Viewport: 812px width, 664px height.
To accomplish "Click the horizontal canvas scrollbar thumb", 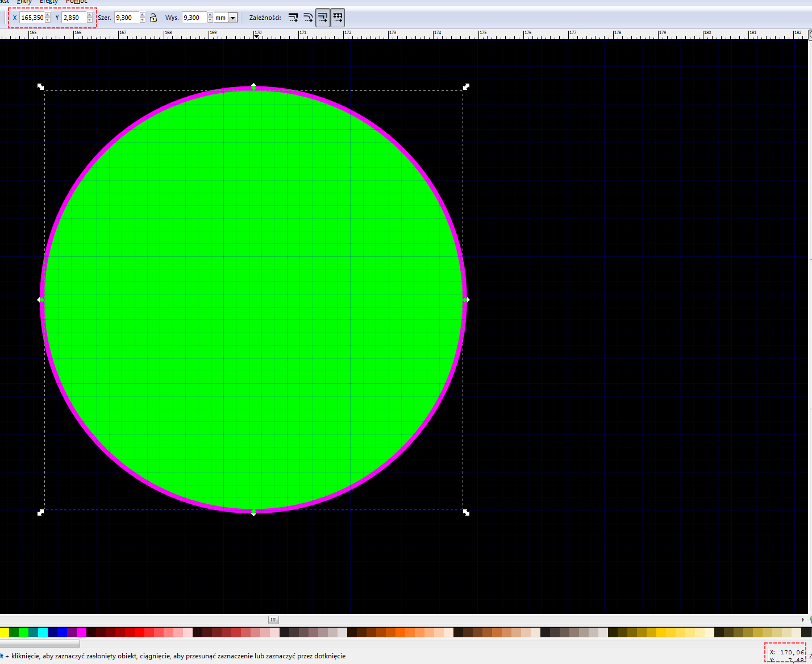I will (x=273, y=620).
